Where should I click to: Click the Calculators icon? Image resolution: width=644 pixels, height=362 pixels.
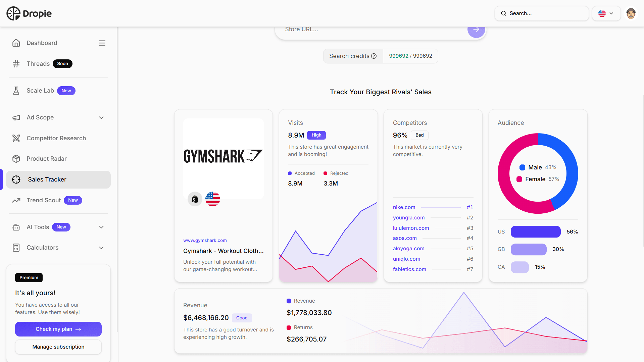(16, 248)
